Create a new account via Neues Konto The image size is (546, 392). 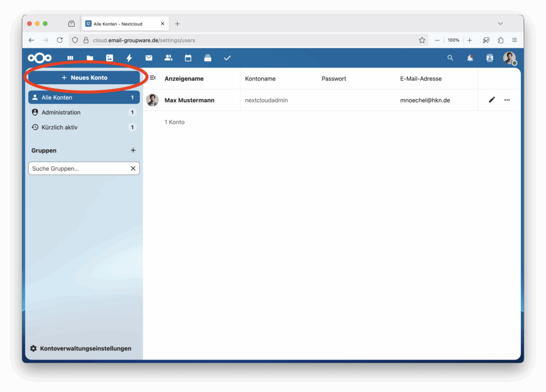point(84,78)
